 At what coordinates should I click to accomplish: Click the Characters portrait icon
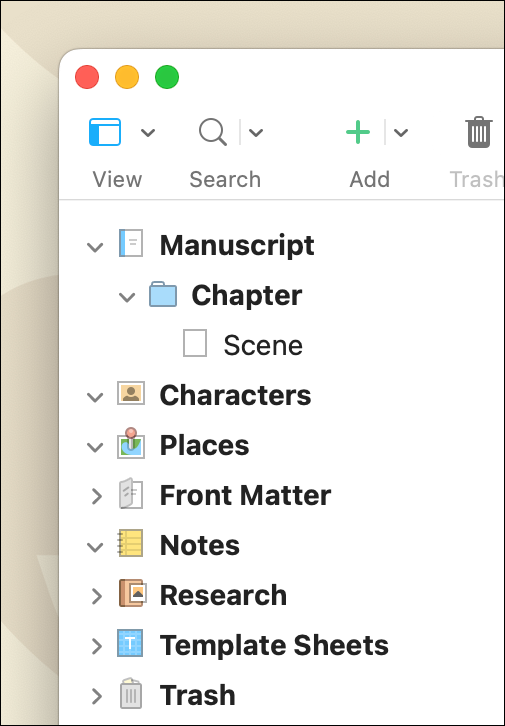131,393
